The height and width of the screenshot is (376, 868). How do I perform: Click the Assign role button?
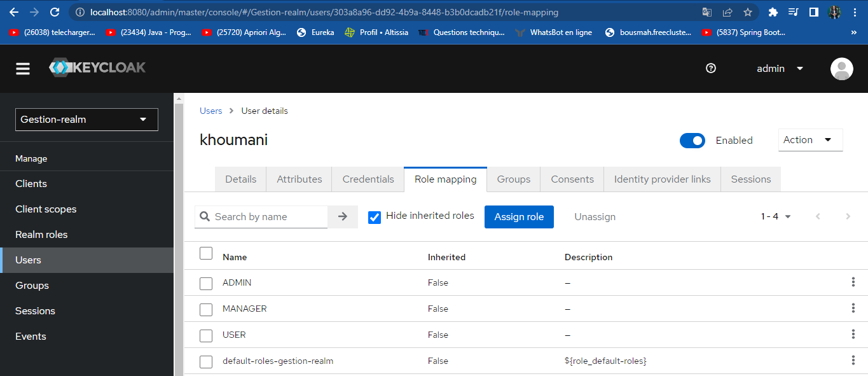point(519,216)
